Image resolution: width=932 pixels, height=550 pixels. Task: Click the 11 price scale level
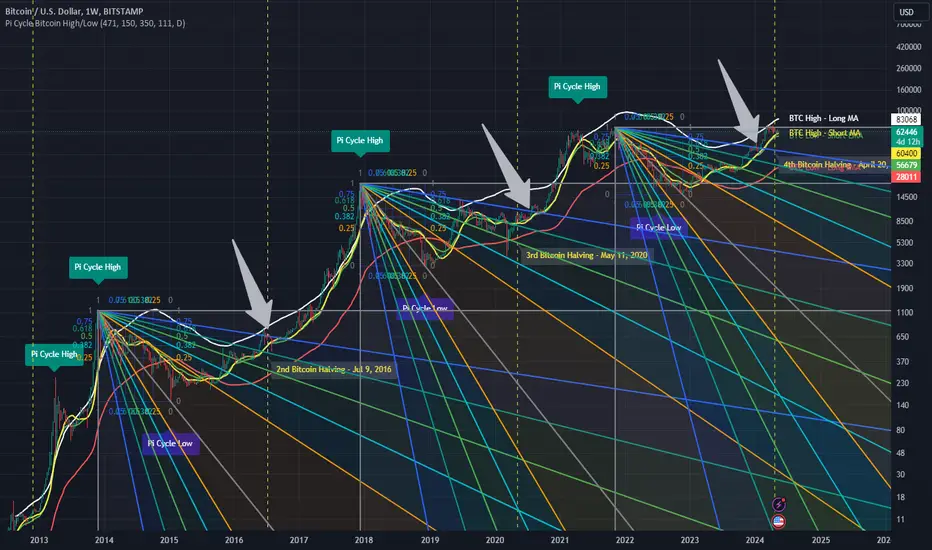(900, 519)
